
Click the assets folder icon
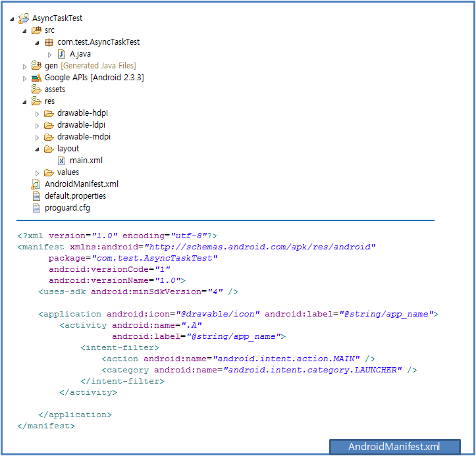tap(36, 89)
